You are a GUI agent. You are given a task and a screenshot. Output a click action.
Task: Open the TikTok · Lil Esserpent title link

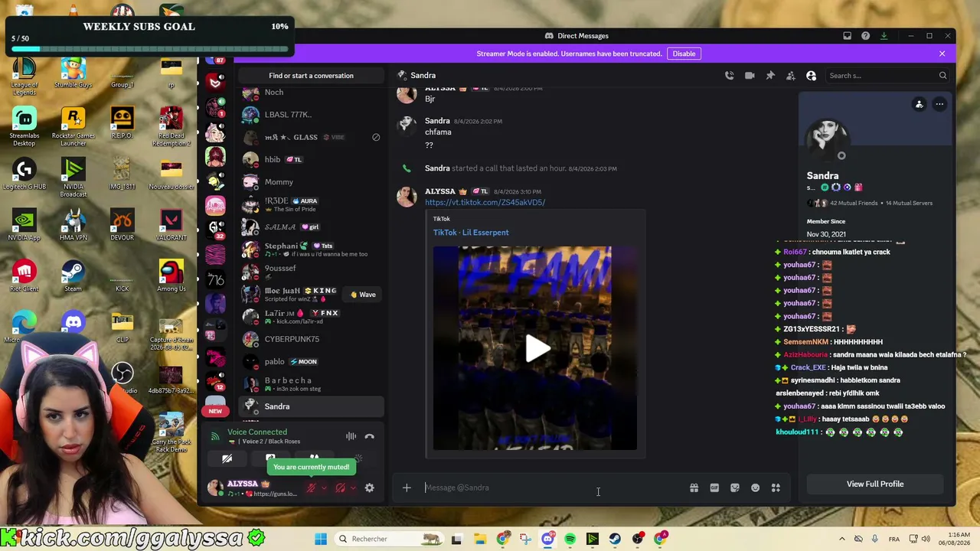[471, 233]
